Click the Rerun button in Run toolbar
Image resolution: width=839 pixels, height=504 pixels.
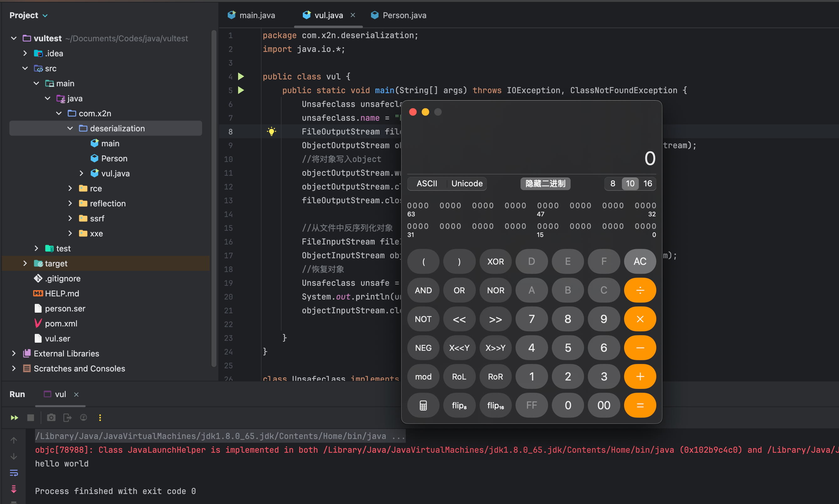(14, 417)
